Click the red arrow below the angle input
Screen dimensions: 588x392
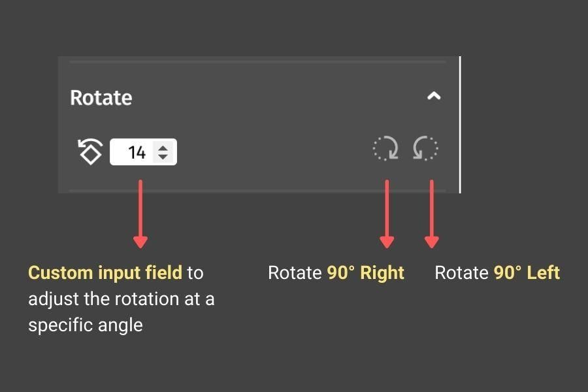[140, 214]
